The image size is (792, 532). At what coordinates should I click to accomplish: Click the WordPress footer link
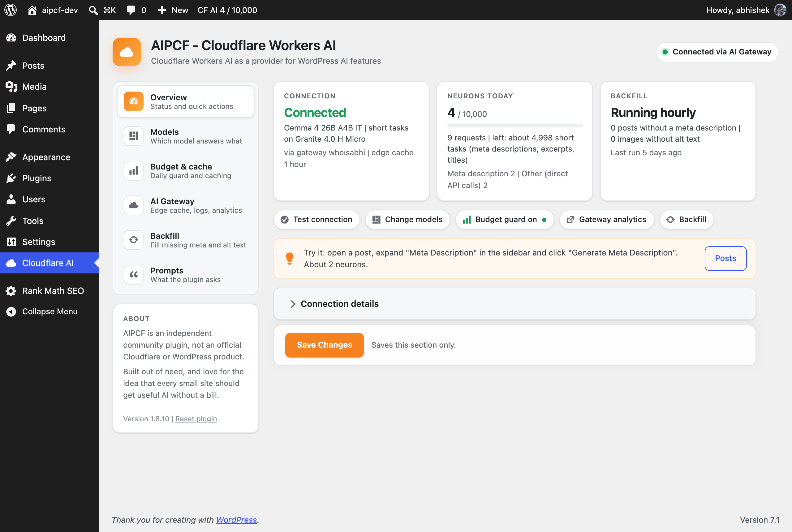(236, 520)
